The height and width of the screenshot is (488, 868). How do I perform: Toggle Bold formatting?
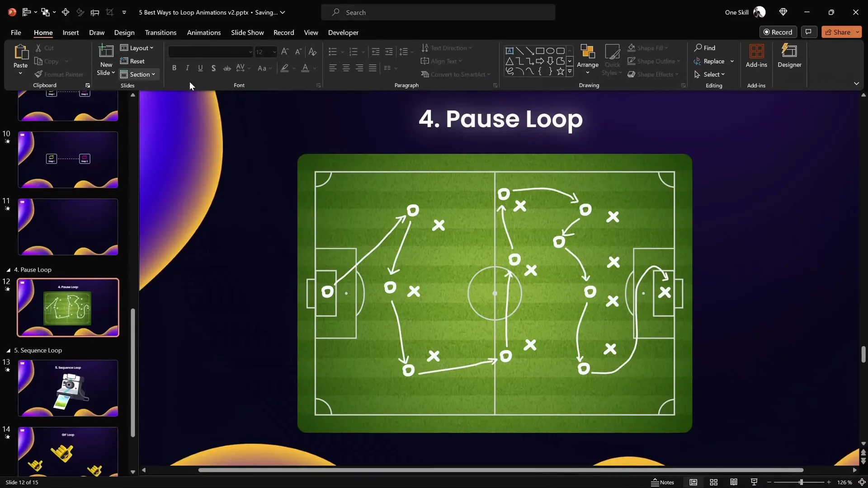[x=174, y=68]
